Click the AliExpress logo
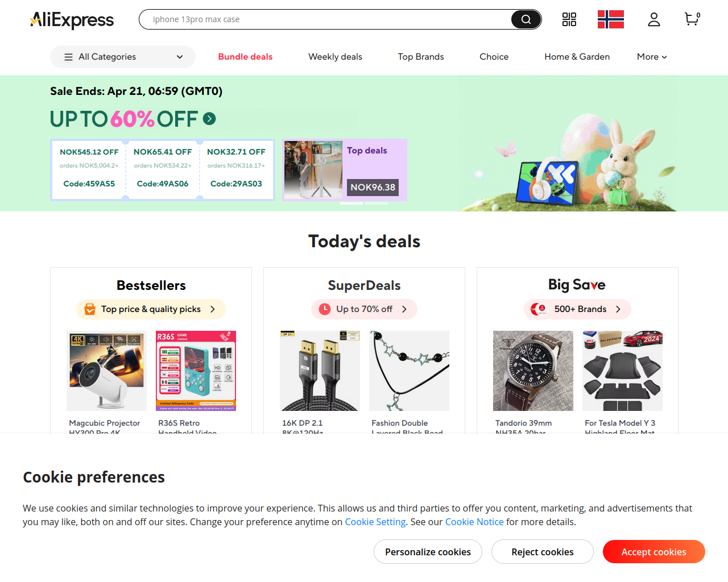 click(x=72, y=20)
